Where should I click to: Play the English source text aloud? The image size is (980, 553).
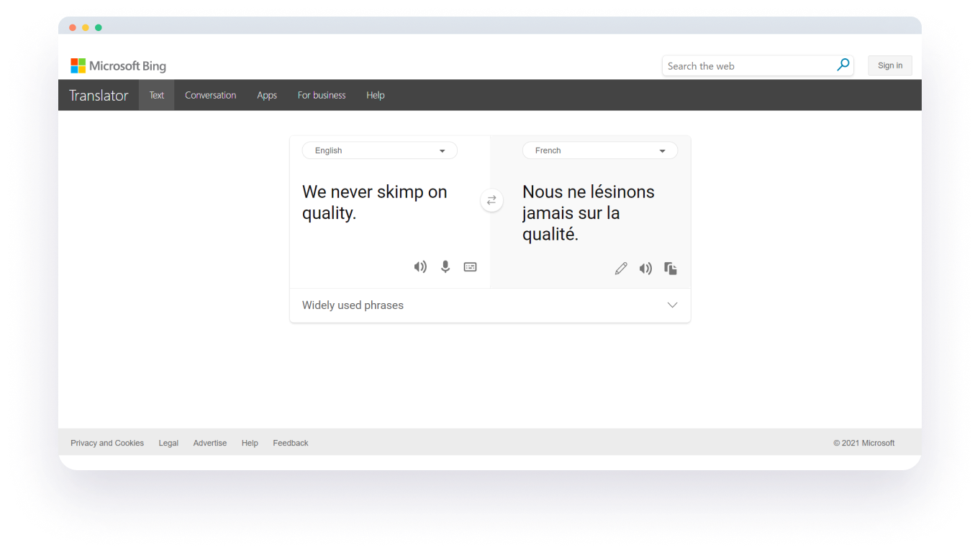(420, 266)
